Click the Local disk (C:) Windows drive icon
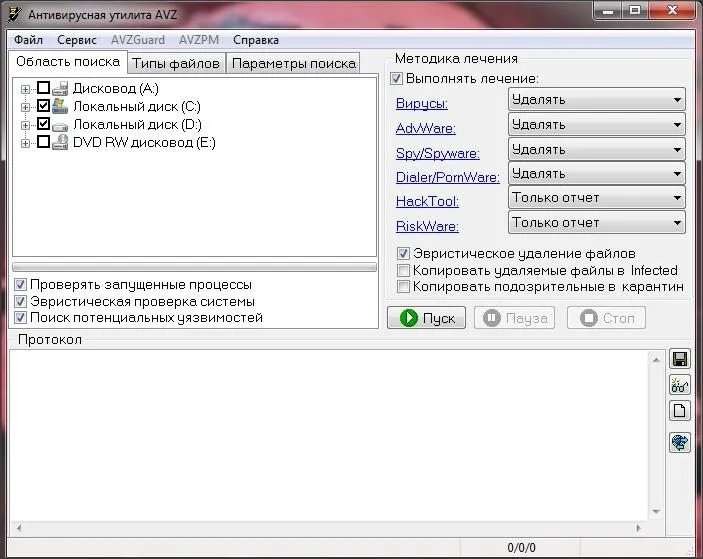 (60, 106)
